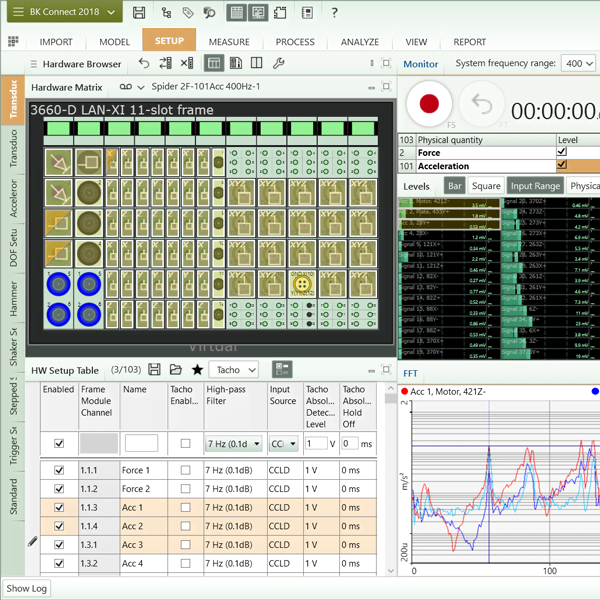The height and width of the screenshot is (600, 600).
Task: Click the tag icon in top toolbar
Action: [x=187, y=13]
